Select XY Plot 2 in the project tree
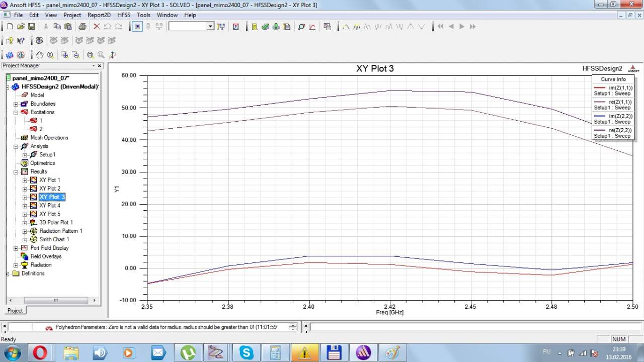 pos(50,189)
